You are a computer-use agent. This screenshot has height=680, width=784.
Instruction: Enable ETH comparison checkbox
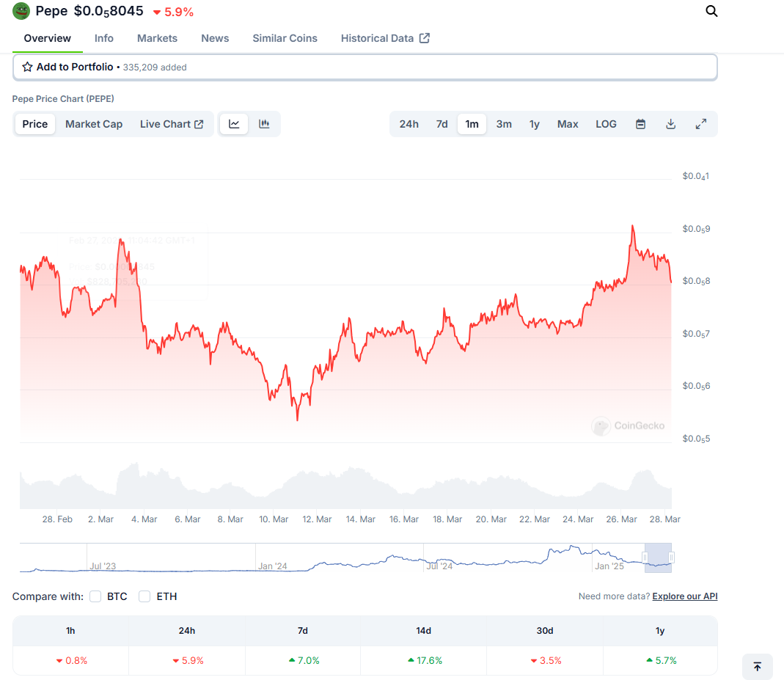click(x=144, y=596)
